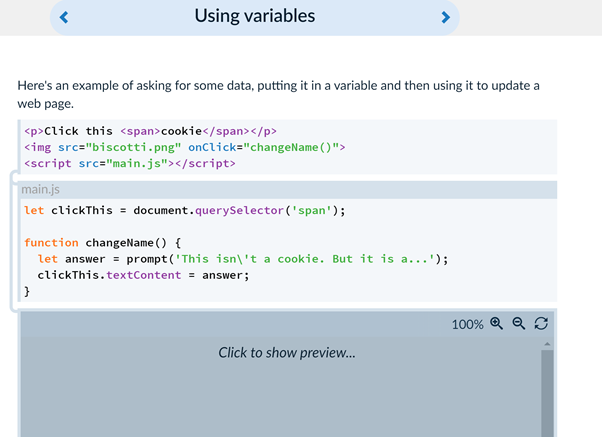Click the preview scrollbar up arrow

(547, 344)
